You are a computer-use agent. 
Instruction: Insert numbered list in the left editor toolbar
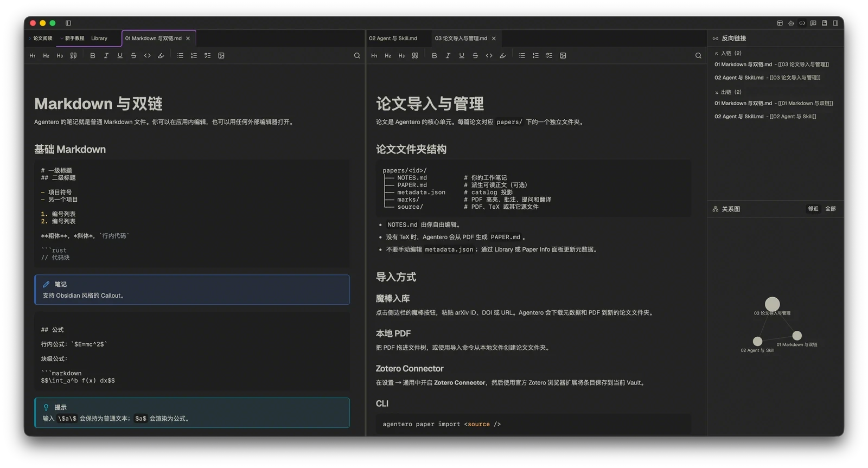click(194, 55)
